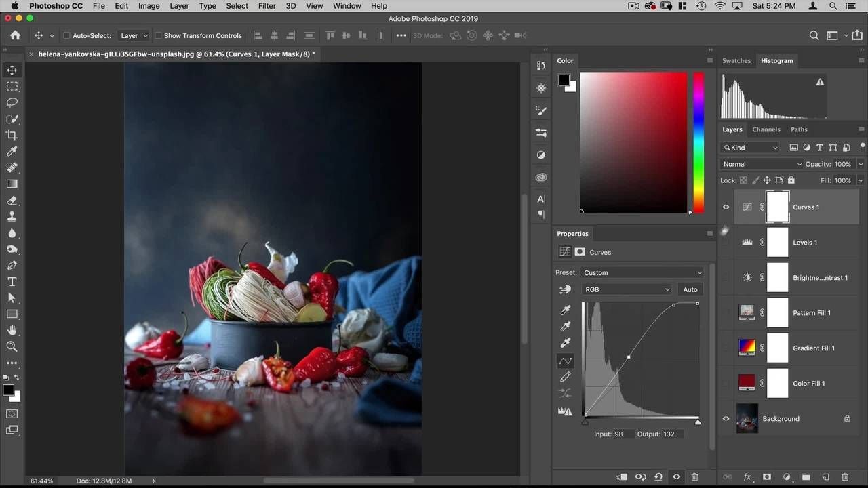The width and height of the screenshot is (868, 488).
Task: Delete layer with the trash icon
Action: 845,477
